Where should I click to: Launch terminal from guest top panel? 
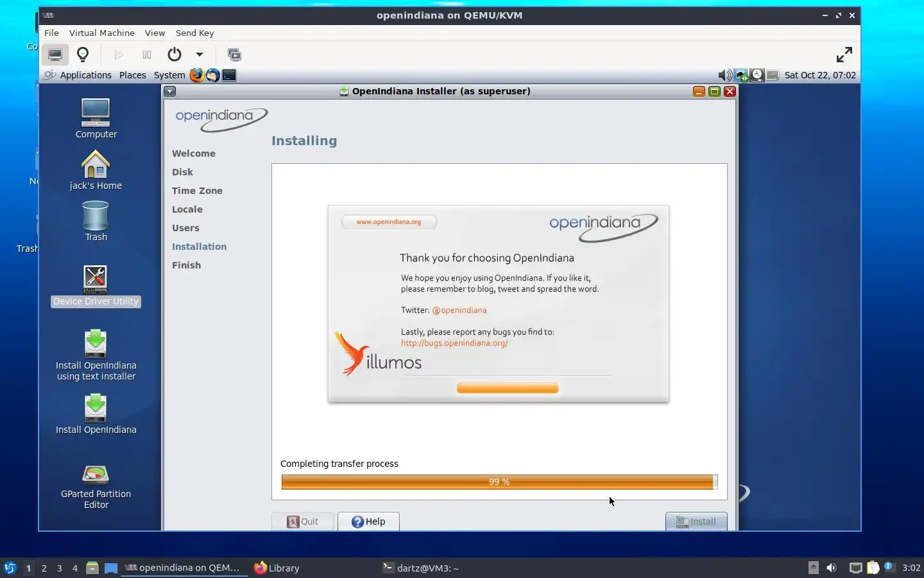pyautogui.click(x=229, y=75)
